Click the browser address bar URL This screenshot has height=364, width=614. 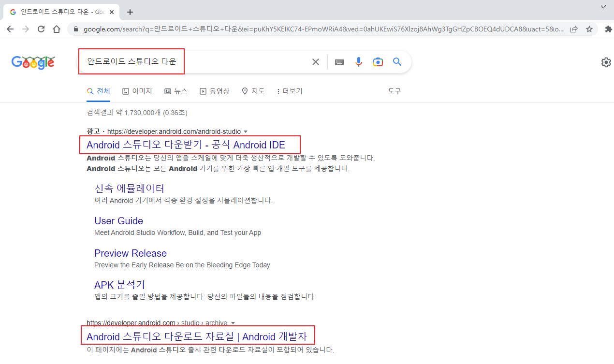(323, 29)
